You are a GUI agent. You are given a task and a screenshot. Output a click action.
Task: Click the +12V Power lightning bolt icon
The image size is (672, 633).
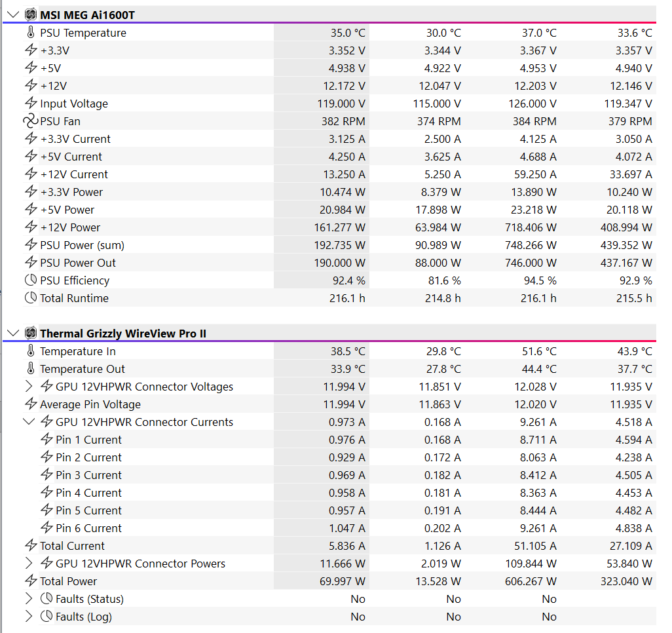[31, 227]
